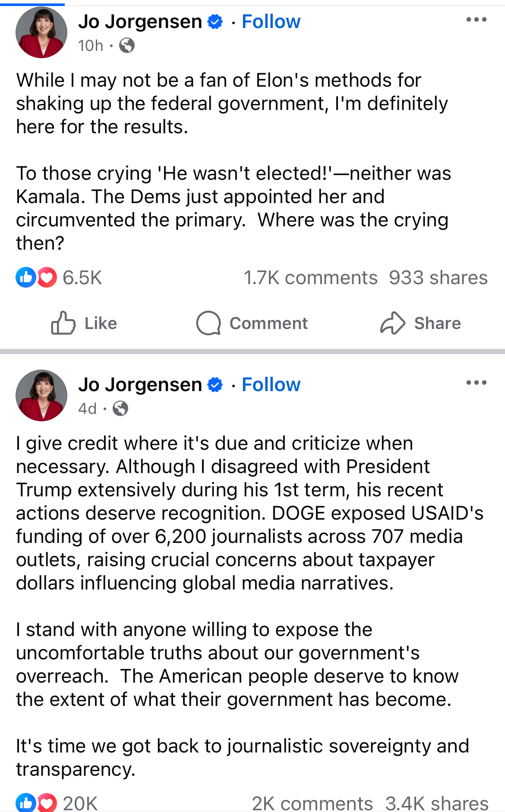View the 933 shares list
The image size is (505, 812).
[438, 278]
